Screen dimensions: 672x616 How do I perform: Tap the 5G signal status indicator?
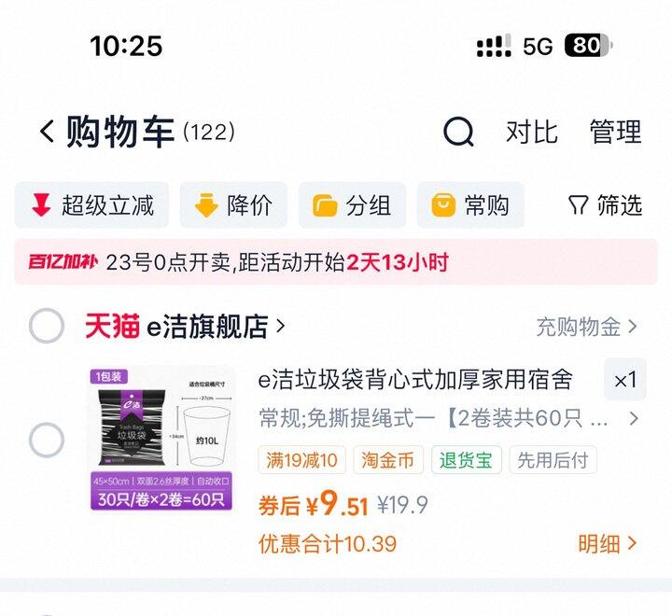tap(538, 46)
